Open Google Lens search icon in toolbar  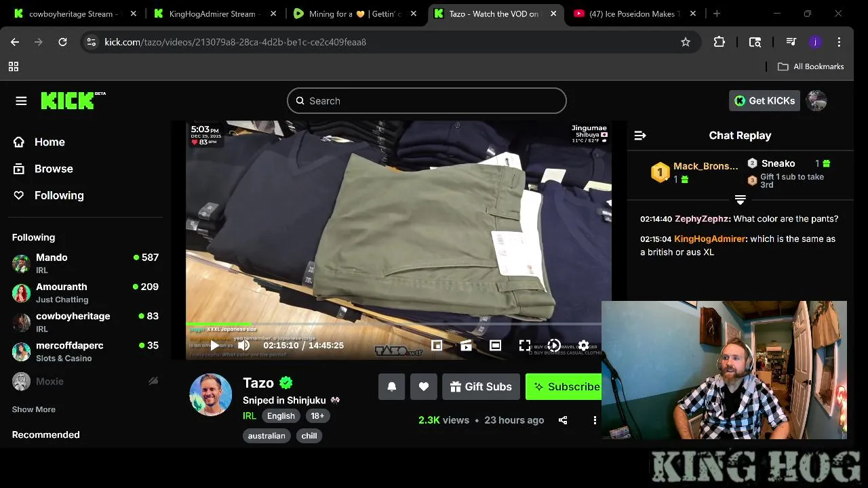tap(755, 42)
